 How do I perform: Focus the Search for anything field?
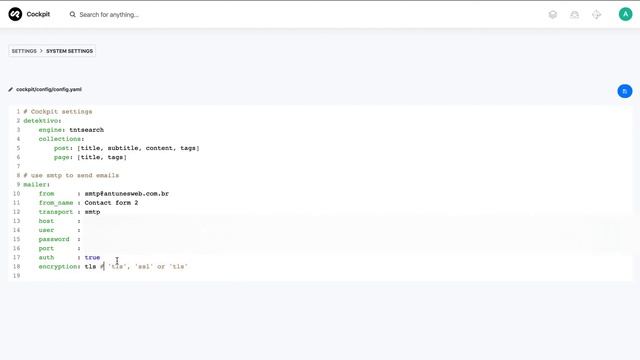click(109, 15)
